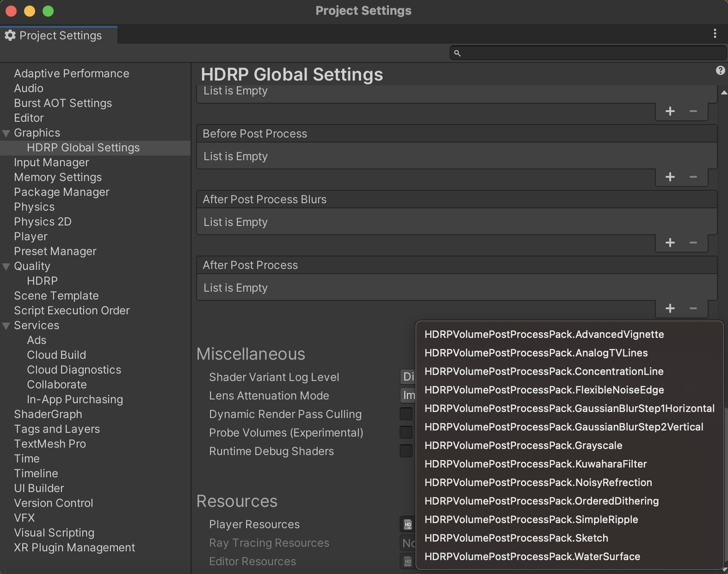728x574 pixels.
Task: Collapse the Quality tree section
Action: click(6, 267)
